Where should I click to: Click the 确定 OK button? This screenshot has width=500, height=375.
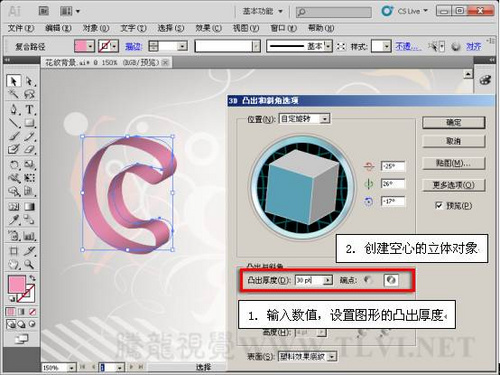(453, 123)
